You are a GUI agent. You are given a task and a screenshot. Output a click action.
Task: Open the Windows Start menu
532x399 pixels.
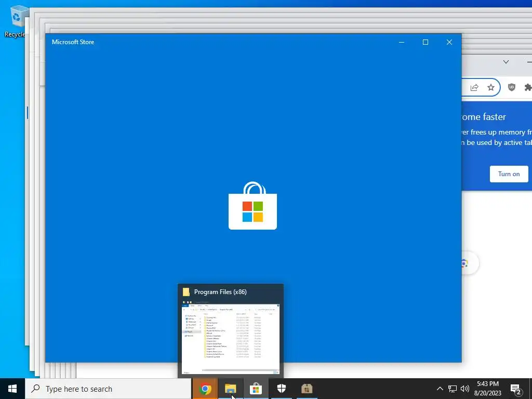(12, 389)
